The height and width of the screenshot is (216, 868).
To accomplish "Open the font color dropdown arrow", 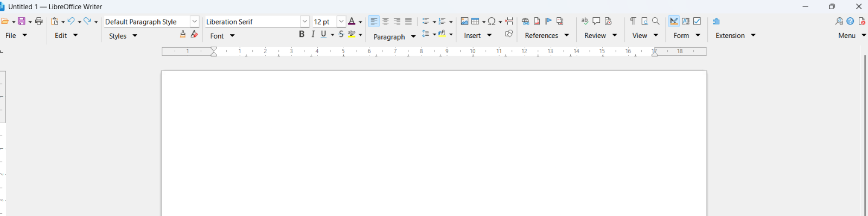I will click(x=360, y=22).
